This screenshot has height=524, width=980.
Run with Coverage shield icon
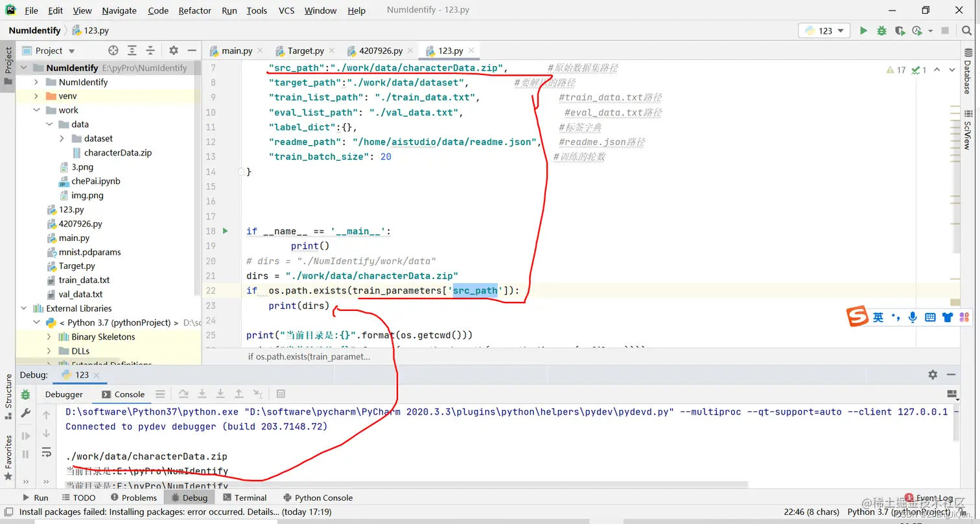click(x=899, y=30)
